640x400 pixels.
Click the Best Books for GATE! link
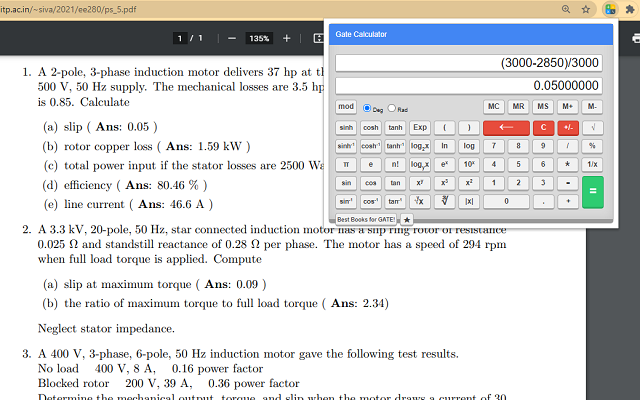[366, 219]
